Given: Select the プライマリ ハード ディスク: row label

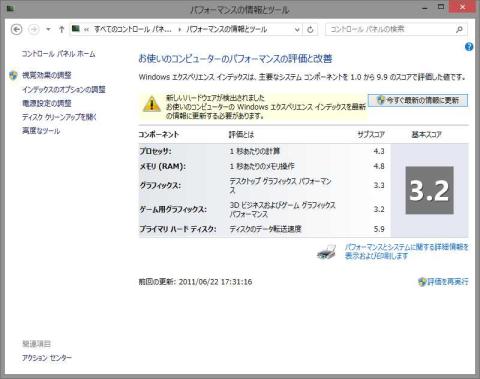Looking at the screenshot, I should (x=178, y=229).
